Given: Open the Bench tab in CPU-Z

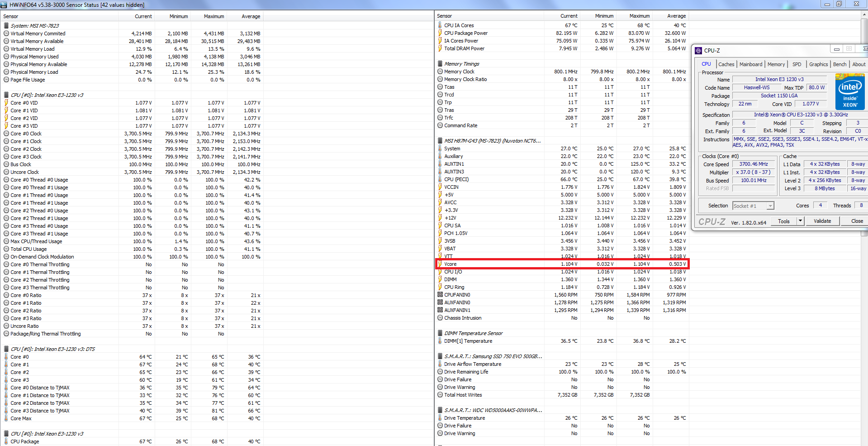Looking at the screenshot, I should coord(840,64).
